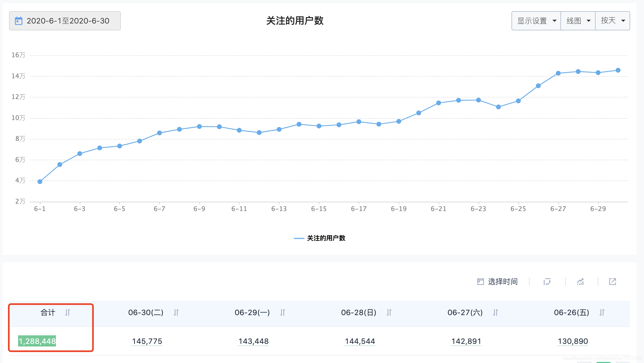Sort by the 合计 column sort icon
The height and width of the screenshot is (363, 644).
[68, 312]
